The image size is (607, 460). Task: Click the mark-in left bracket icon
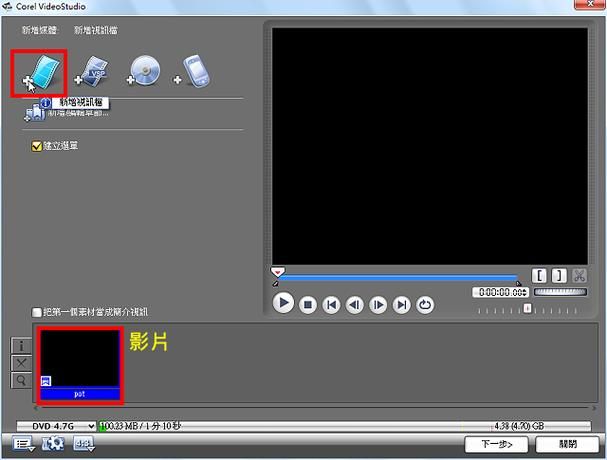tap(539, 276)
